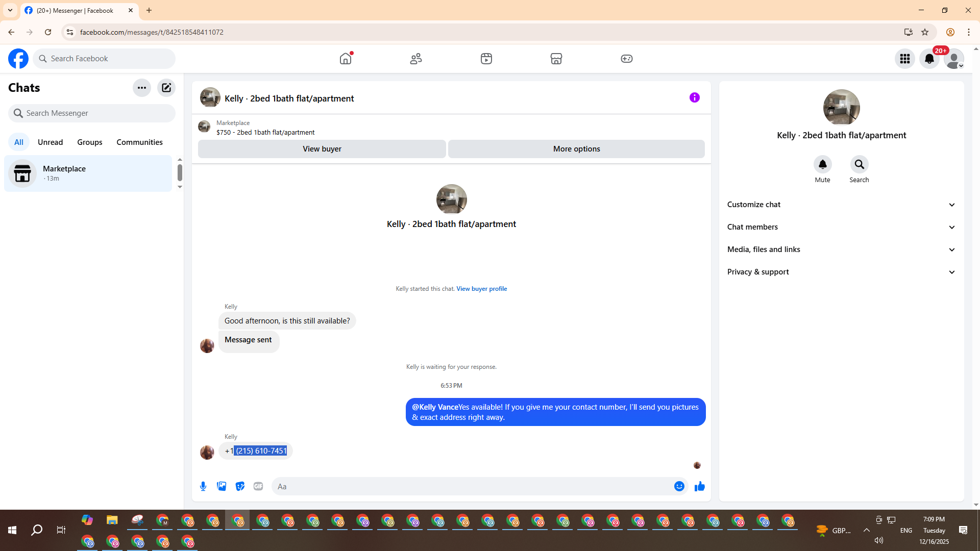
Task: Expand Media, files and links section
Action: 842,249
